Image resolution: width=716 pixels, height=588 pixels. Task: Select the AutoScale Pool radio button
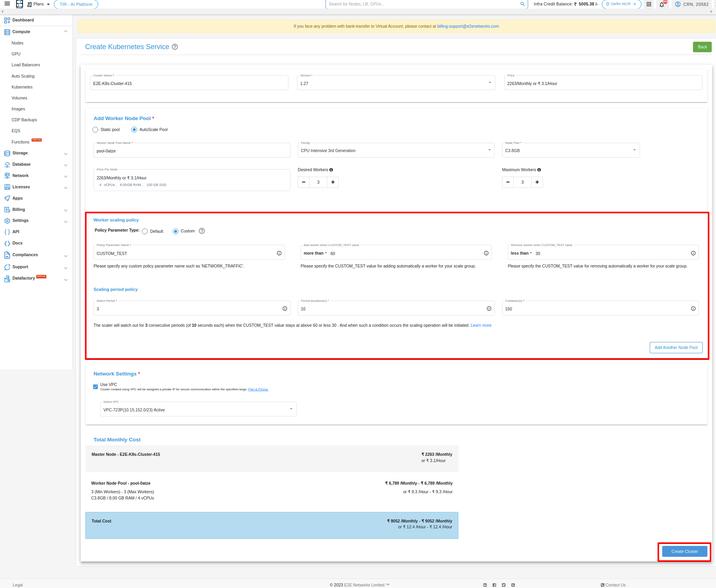[x=134, y=129]
